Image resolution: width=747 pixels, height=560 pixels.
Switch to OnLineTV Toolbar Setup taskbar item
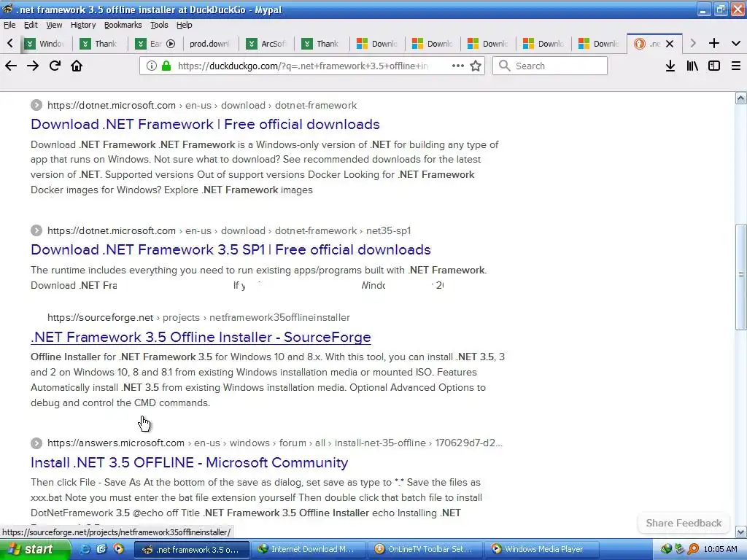click(424, 549)
